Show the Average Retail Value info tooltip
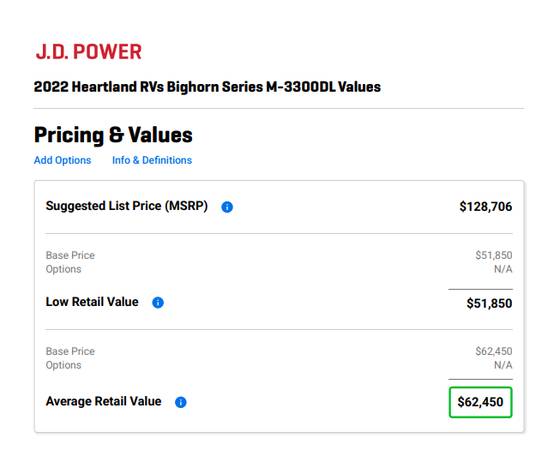Screen dimensions: 554x450 tap(181, 402)
